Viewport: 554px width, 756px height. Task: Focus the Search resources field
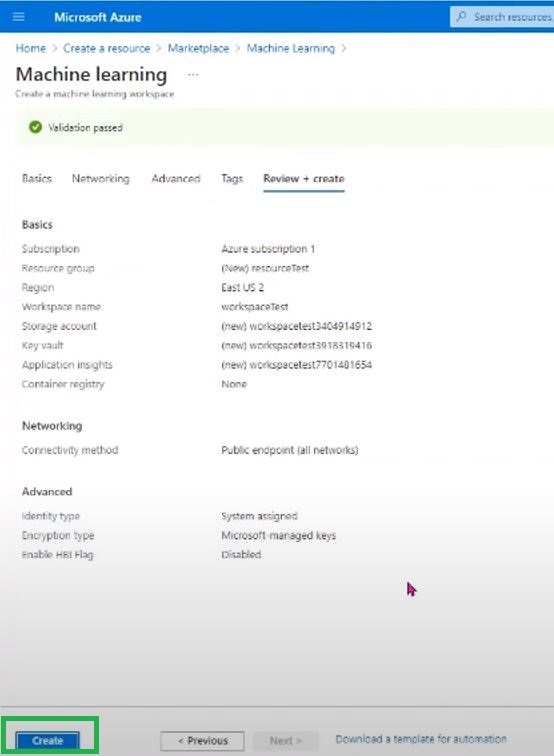pyautogui.click(x=502, y=17)
